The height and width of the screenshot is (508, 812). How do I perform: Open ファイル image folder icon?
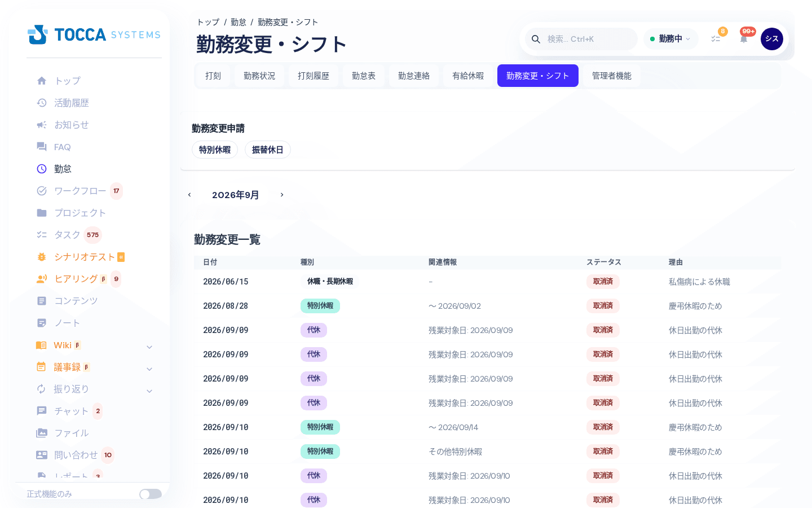[42, 433]
